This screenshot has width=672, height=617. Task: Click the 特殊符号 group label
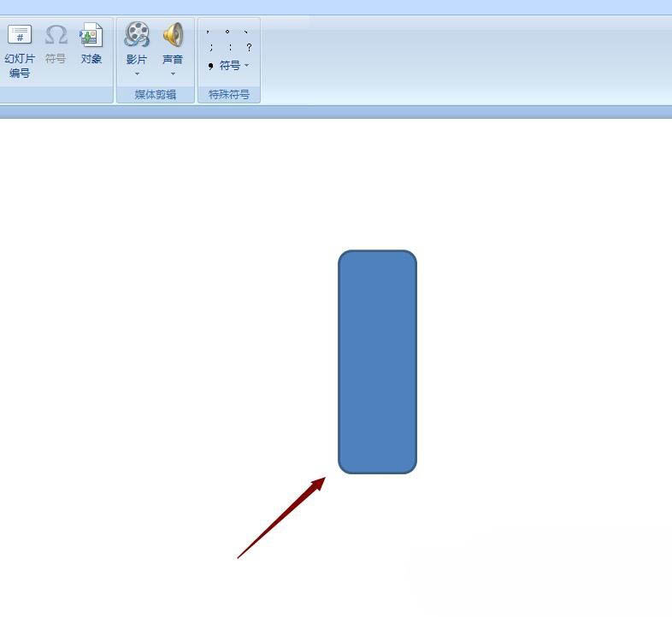(x=229, y=95)
